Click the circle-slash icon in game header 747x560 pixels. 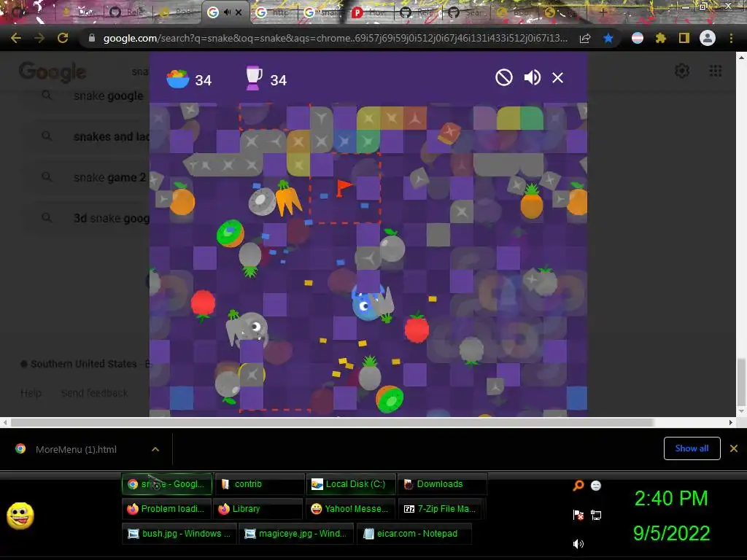click(503, 77)
